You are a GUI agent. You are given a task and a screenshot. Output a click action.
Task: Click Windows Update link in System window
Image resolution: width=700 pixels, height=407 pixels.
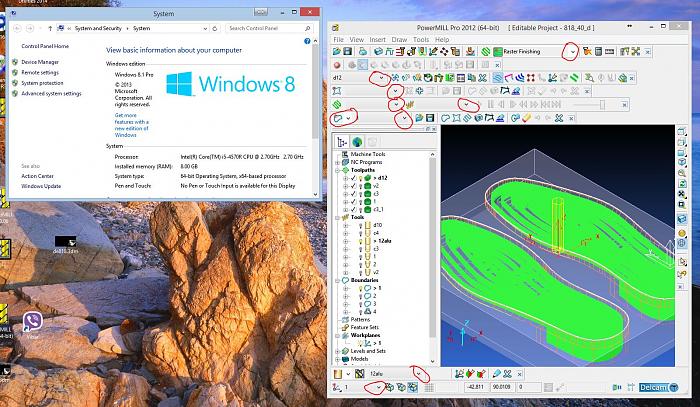pos(41,186)
